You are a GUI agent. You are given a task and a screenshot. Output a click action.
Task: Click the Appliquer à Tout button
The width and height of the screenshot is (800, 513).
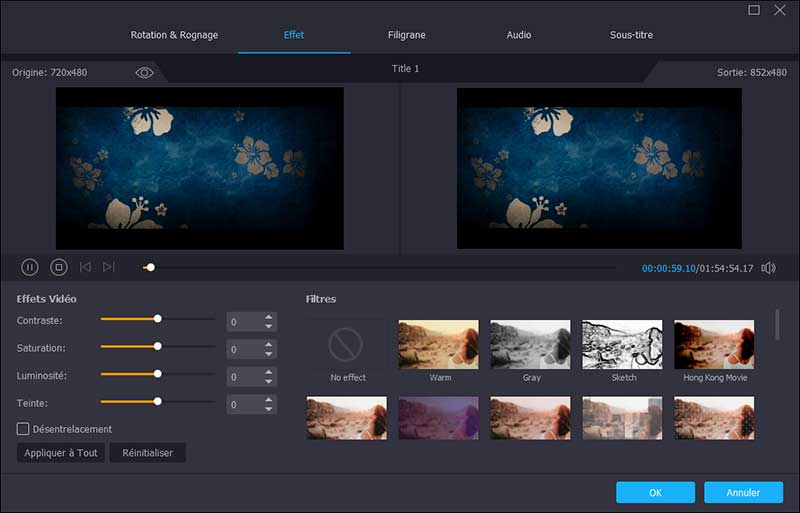click(60, 453)
